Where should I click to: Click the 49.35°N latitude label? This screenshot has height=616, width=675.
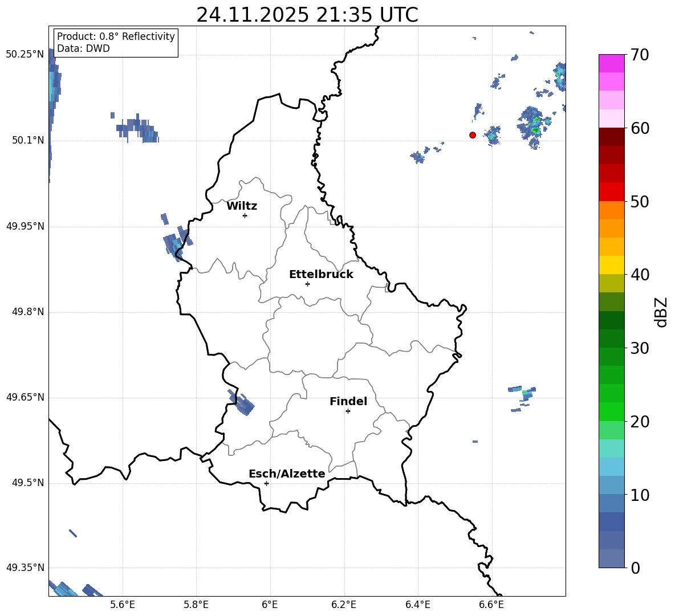click(25, 568)
